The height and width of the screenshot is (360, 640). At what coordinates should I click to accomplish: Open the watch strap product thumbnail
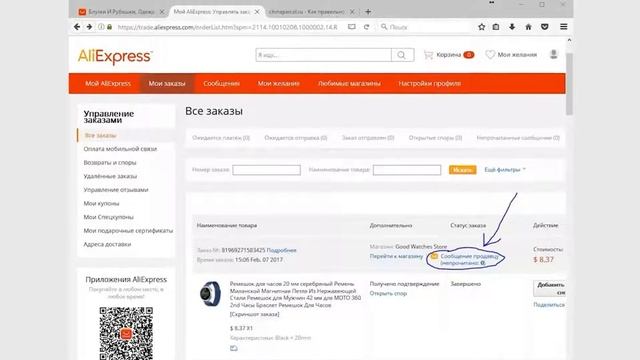click(210, 293)
